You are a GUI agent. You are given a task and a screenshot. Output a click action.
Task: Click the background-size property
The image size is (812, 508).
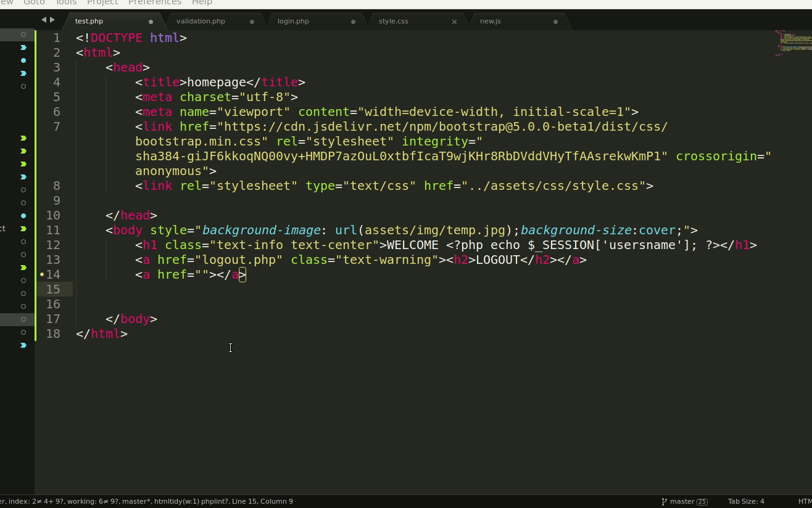coord(576,230)
